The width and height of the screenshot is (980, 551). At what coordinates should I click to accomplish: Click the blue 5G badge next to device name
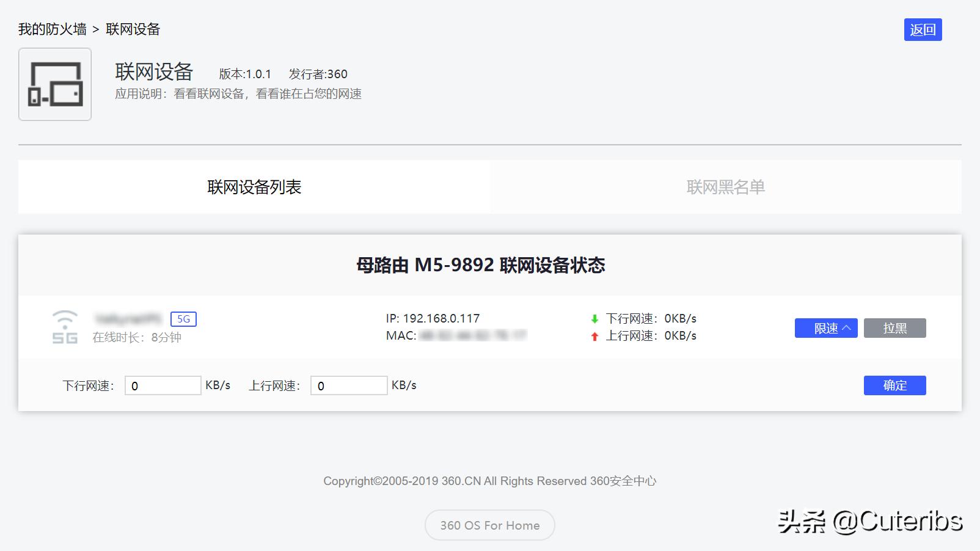click(183, 318)
